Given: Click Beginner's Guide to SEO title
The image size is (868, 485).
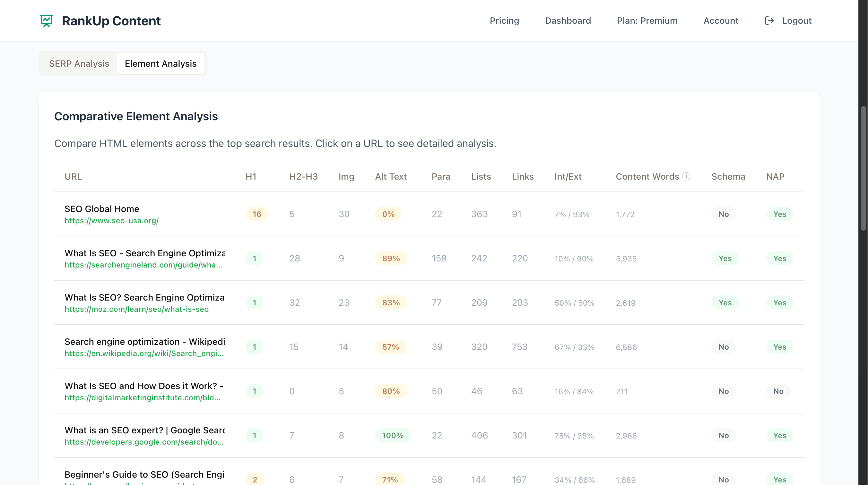Looking at the screenshot, I should (144, 474).
